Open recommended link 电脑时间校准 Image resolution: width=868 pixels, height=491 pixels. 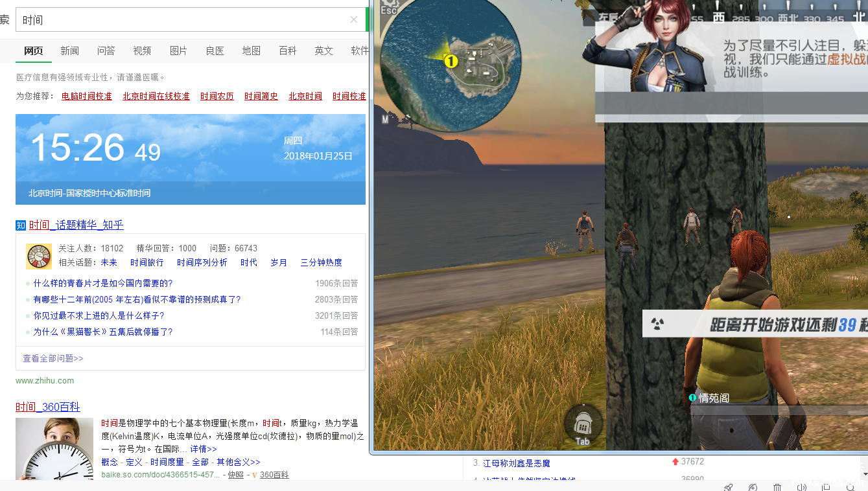[x=87, y=96]
